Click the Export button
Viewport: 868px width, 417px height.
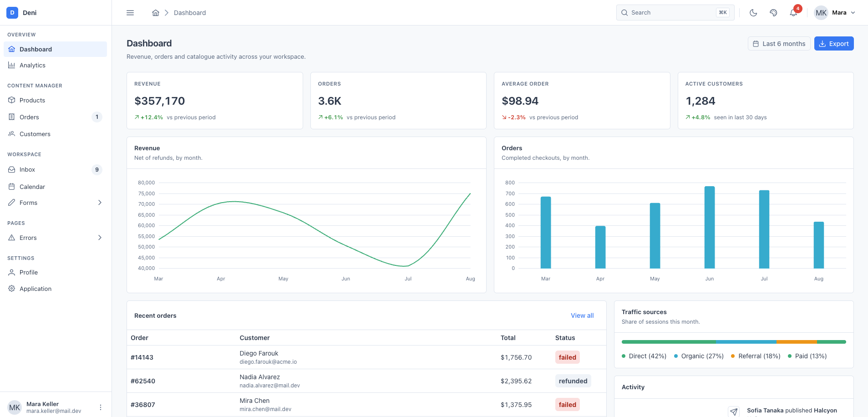(834, 44)
